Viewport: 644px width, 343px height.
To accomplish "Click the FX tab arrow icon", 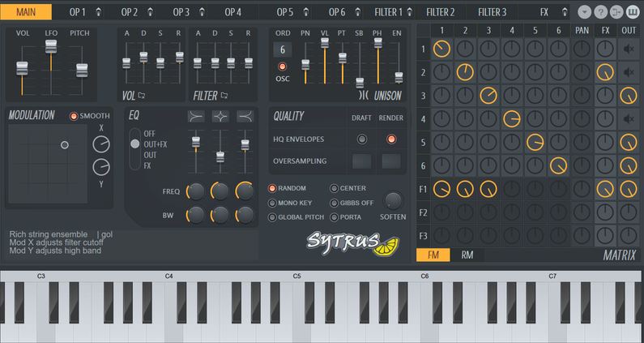I will tap(565, 12).
